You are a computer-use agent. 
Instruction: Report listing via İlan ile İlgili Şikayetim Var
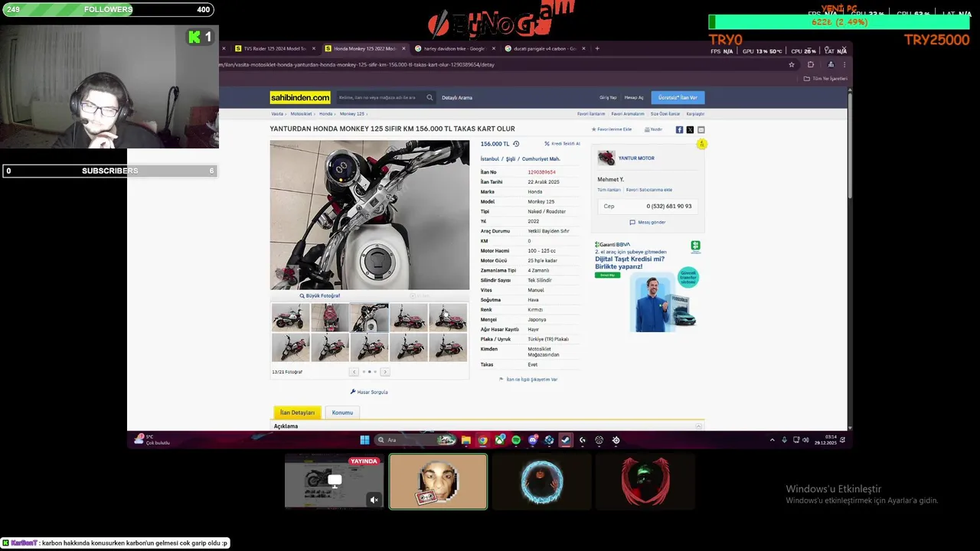(x=528, y=380)
